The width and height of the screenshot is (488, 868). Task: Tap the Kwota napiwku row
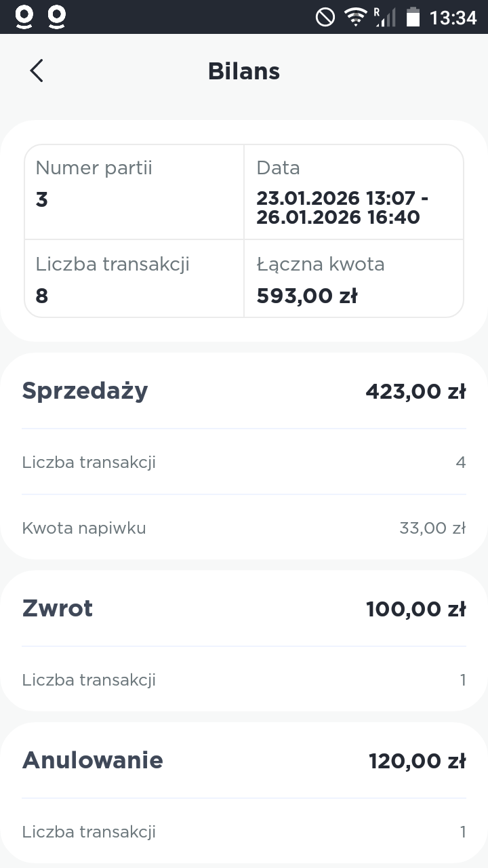(x=244, y=528)
